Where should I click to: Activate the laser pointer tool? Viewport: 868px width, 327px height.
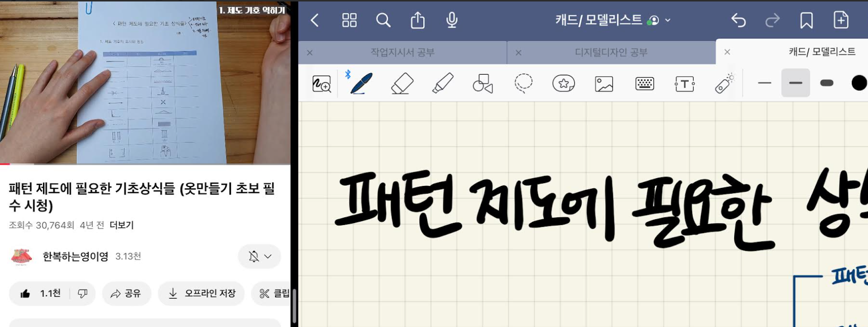pos(724,83)
